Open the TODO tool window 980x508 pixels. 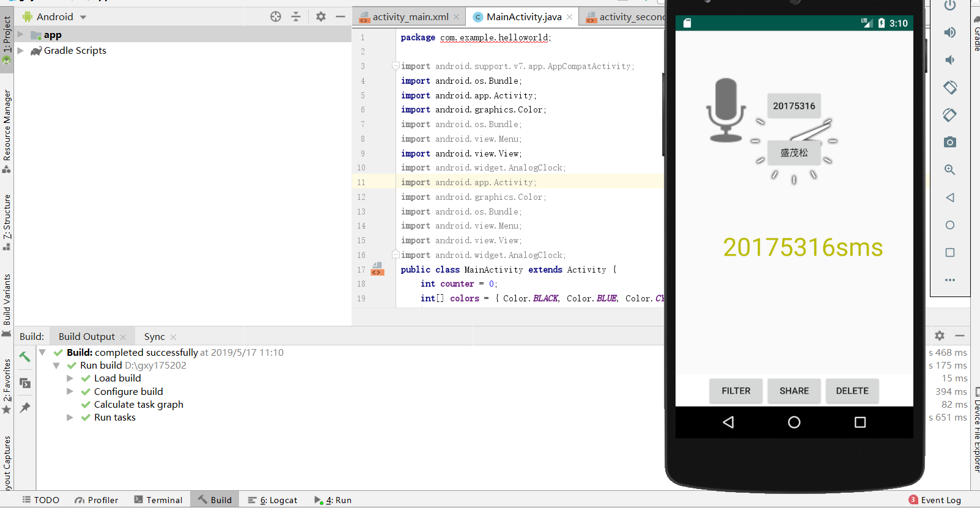click(x=41, y=500)
